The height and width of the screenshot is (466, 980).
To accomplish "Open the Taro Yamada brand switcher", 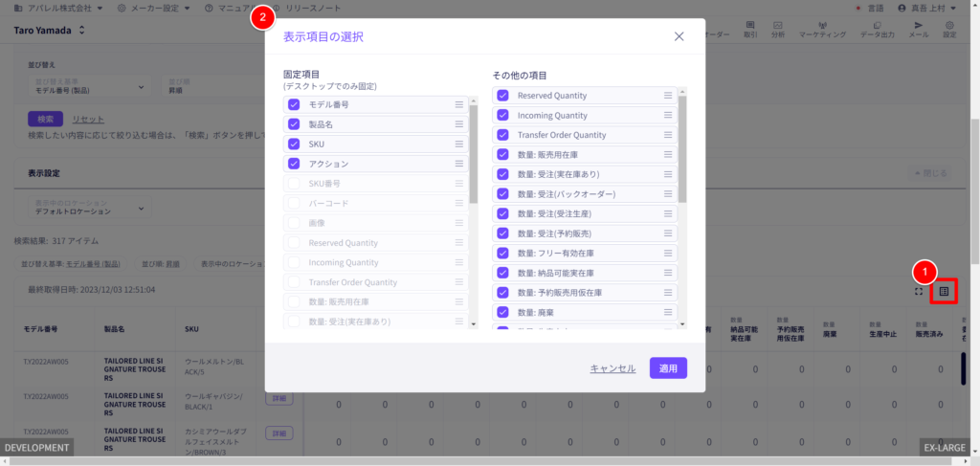I will pos(50,30).
